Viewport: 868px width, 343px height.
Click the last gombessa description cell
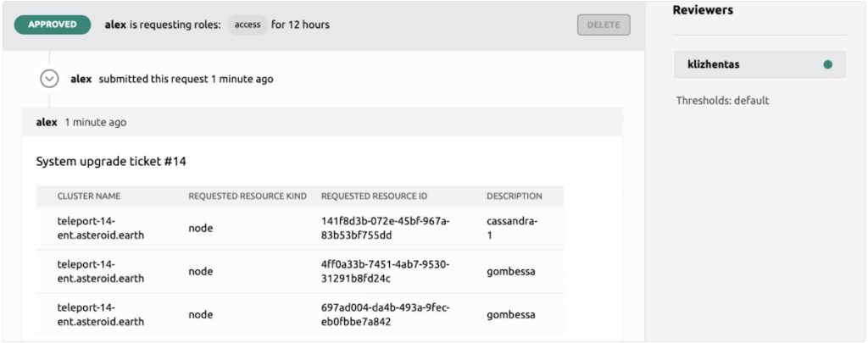click(x=511, y=315)
